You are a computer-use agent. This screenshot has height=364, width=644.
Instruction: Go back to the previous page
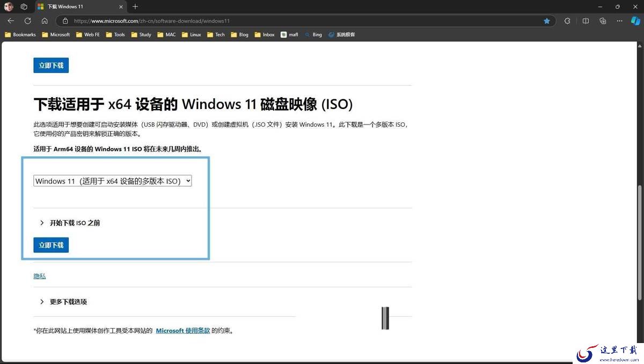coord(11,21)
